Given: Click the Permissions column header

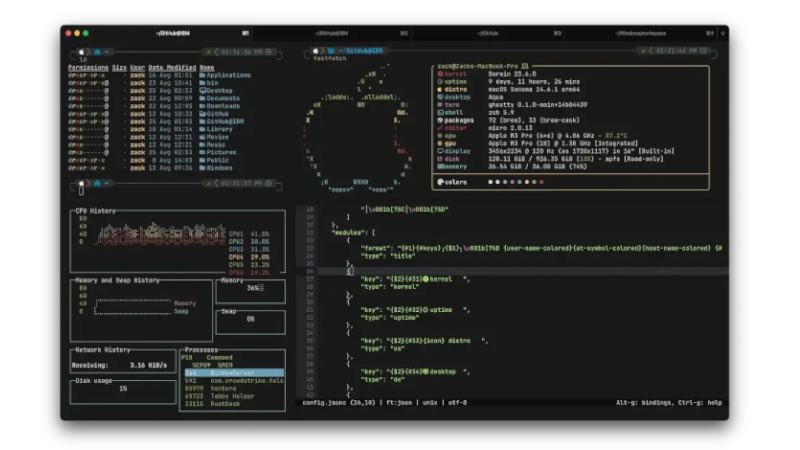Looking at the screenshot, I should pos(88,67).
